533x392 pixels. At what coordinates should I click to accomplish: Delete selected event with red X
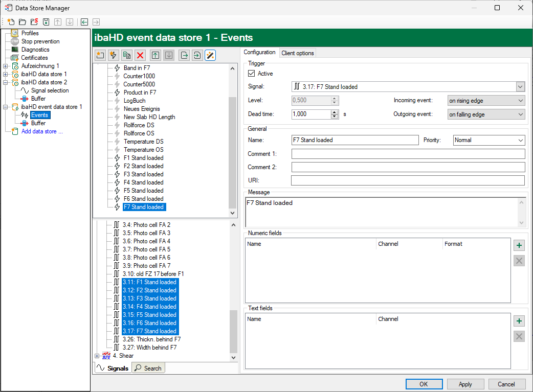click(140, 55)
